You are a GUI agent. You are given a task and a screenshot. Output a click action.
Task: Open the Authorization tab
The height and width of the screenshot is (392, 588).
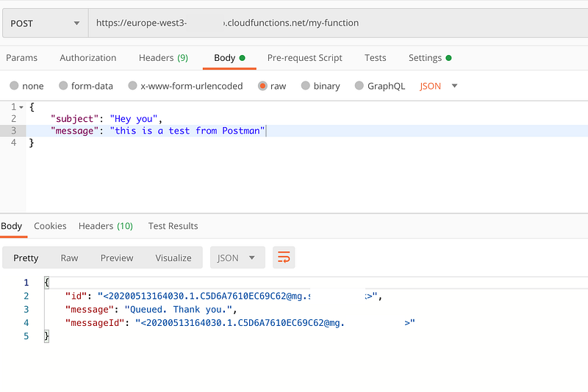click(88, 58)
